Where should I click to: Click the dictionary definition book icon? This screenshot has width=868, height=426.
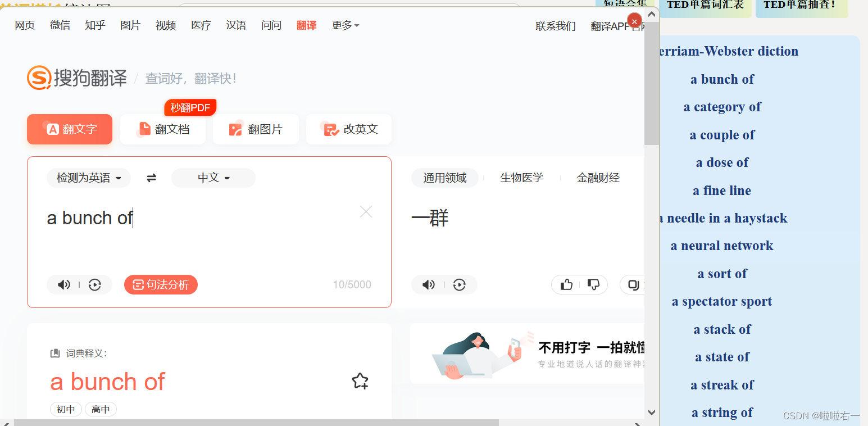tap(55, 354)
